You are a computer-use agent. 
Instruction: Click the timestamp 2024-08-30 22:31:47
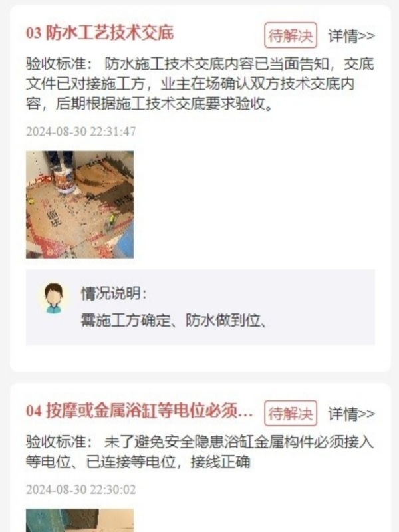[x=80, y=132]
